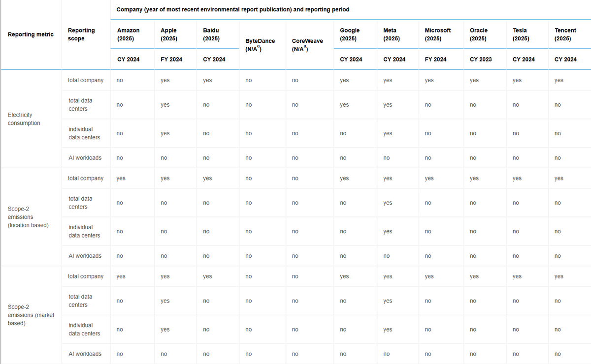Click 'total data centers' scope under Scope-2 location based
This screenshot has width=591, height=364.
[80, 203]
